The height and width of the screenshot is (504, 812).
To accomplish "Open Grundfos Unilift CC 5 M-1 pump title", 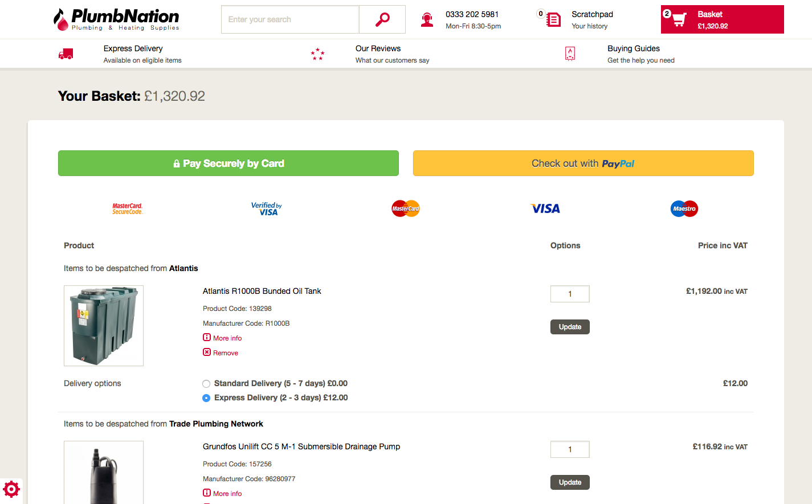I will coord(301,446).
